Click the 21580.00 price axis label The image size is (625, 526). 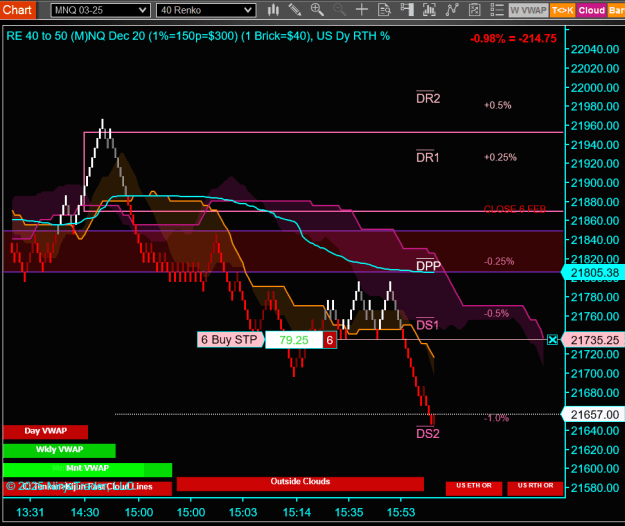click(595, 488)
